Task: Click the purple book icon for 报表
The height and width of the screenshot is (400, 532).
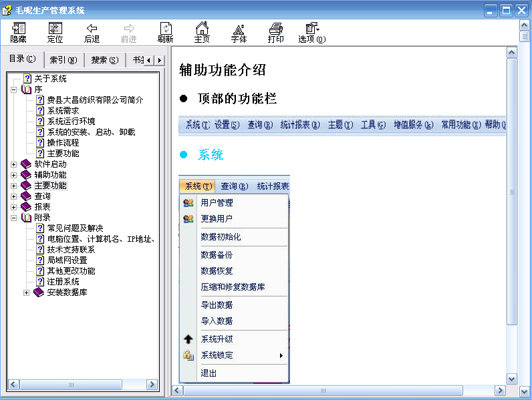Action: pyautogui.click(x=26, y=207)
